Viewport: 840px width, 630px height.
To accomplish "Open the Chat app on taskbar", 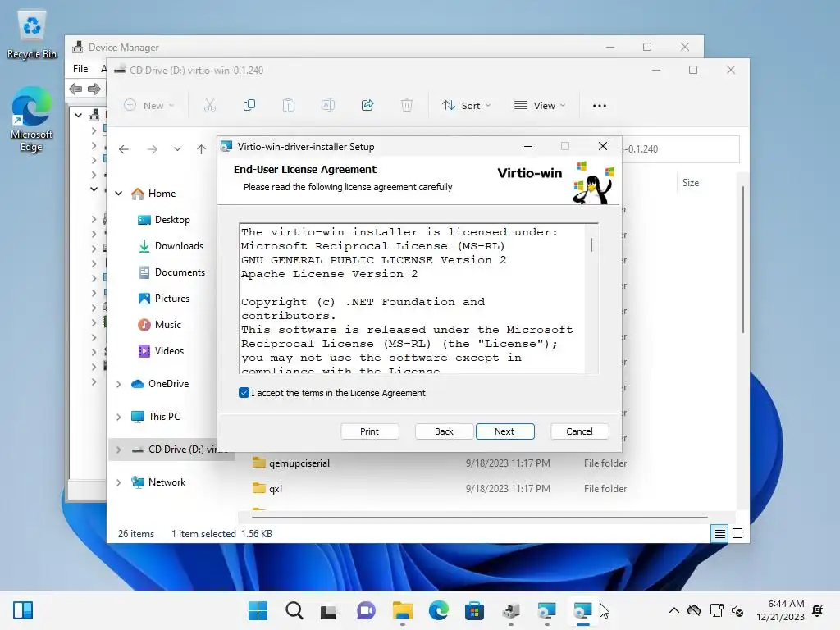I will pyautogui.click(x=366, y=610).
